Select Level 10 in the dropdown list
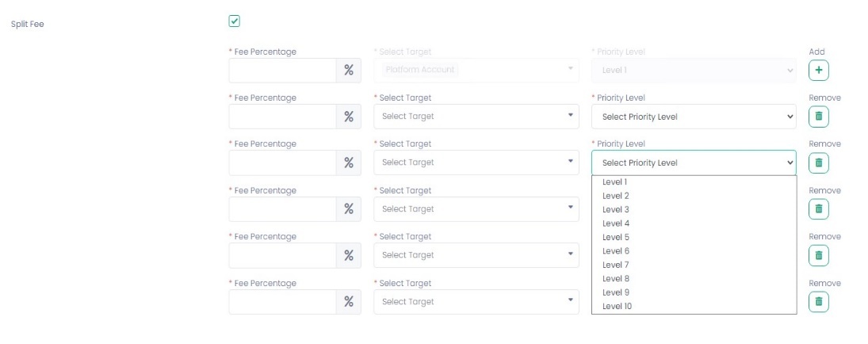The width and height of the screenshot is (868, 344). click(618, 306)
